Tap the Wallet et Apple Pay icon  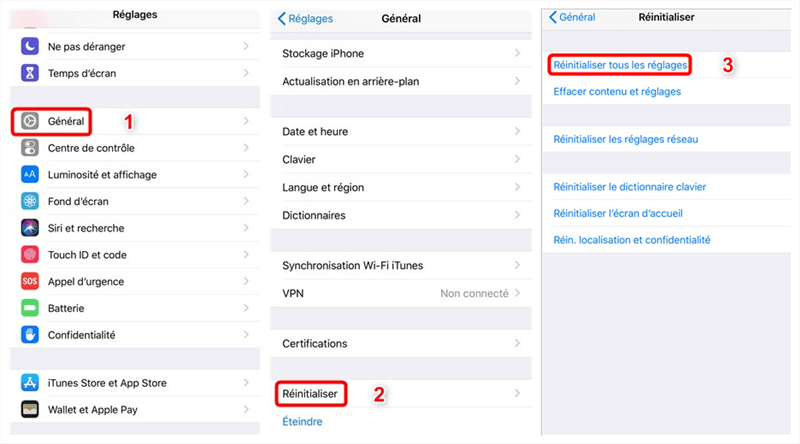[30, 409]
